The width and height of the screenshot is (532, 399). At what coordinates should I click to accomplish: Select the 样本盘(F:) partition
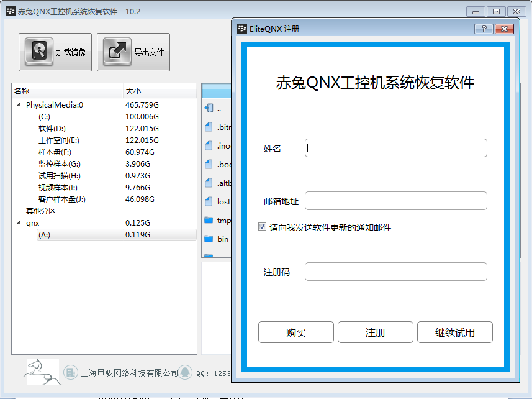pyautogui.click(x=55, y=152)
